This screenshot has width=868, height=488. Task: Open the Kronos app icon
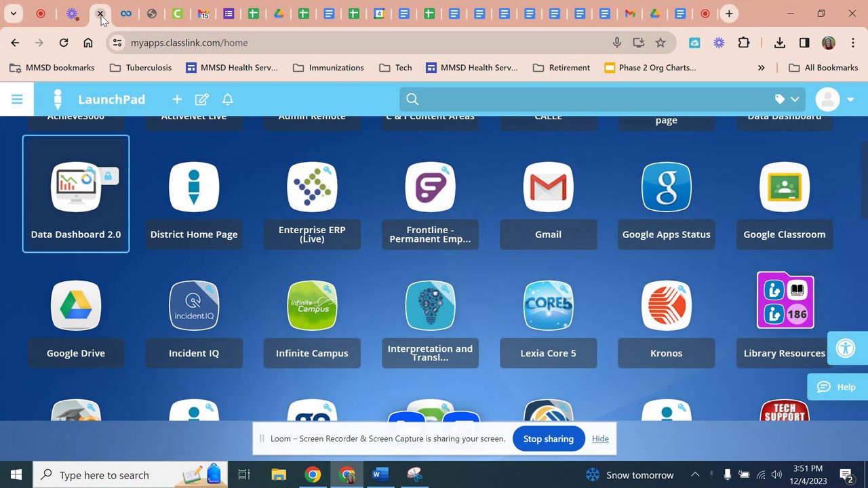click(667, 306)
